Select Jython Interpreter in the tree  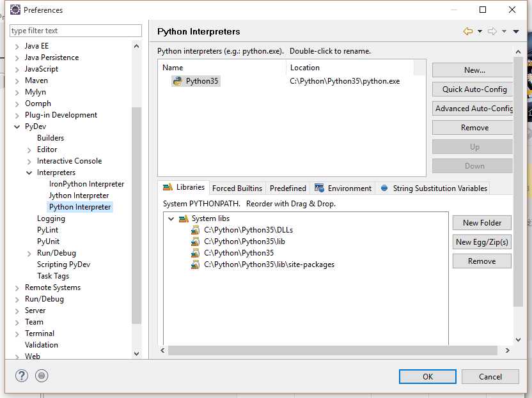tap(79, 195)
